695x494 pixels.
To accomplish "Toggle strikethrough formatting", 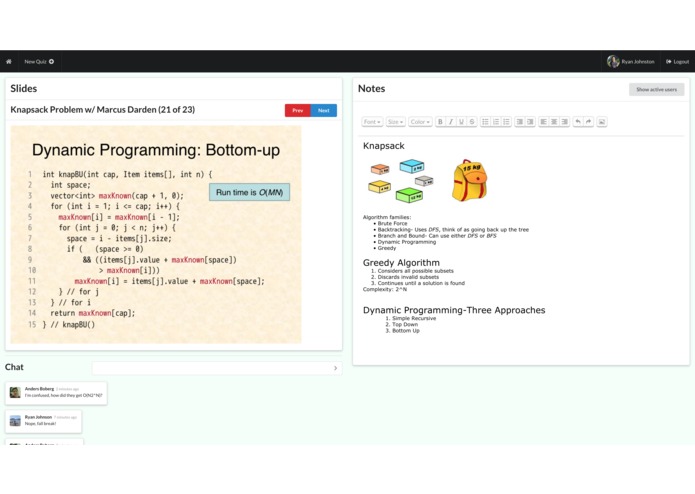I will (x=472, y=122).
